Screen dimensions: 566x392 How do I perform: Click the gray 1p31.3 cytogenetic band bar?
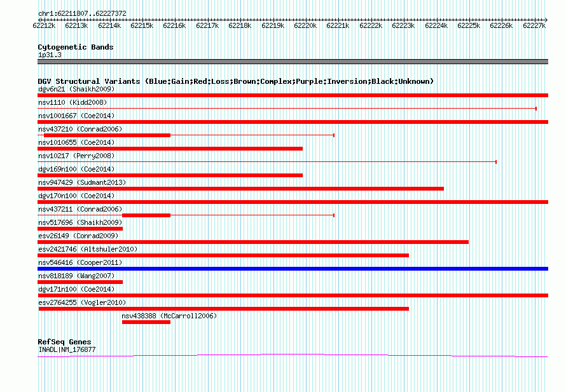[293, 62]
